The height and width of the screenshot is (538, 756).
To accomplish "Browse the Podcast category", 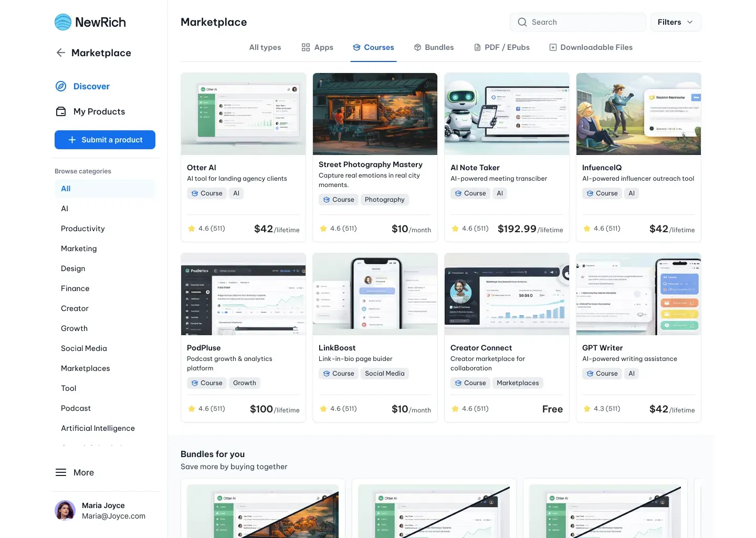I will pyautogui.click(x=76, y=408).
